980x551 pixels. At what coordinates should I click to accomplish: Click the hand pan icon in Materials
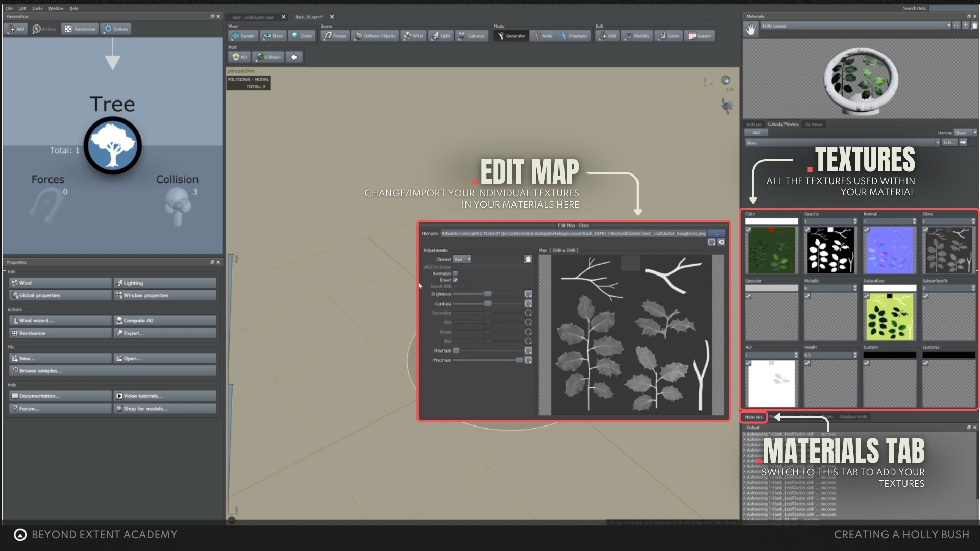click(x=750, y=30)
